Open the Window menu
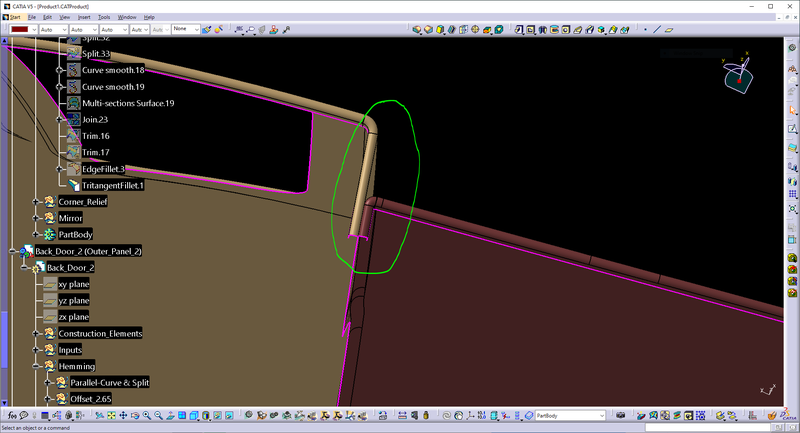This screenshot has width=800, height=433. pos(127,17)
